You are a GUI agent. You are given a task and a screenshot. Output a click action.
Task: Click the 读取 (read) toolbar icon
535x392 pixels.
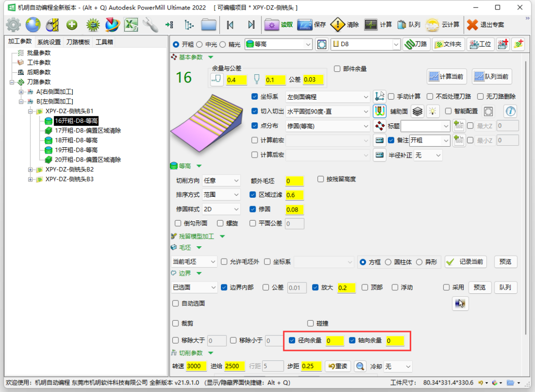tap(272, 24)
